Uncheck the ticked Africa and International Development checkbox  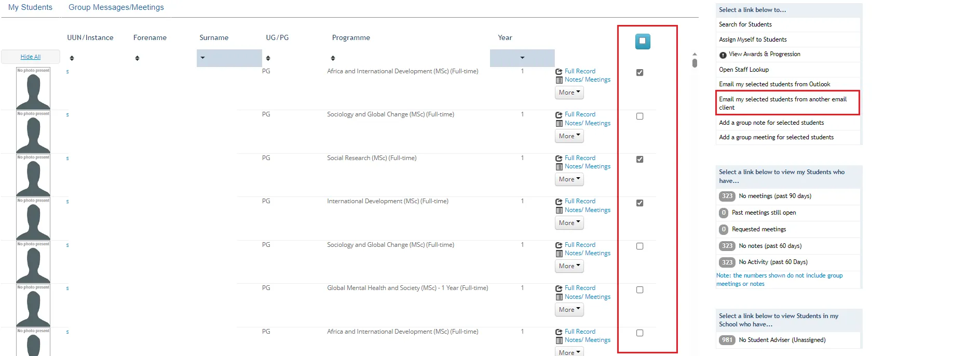(x=639, y=73)
